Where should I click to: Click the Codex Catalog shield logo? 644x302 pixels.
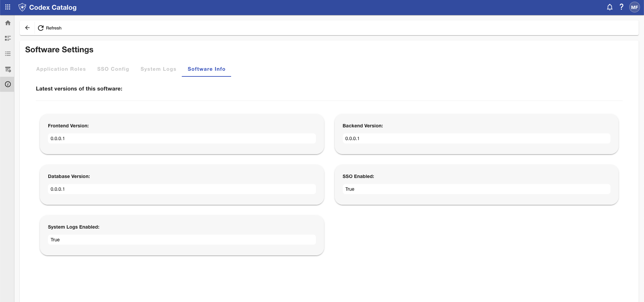[22, 7]
